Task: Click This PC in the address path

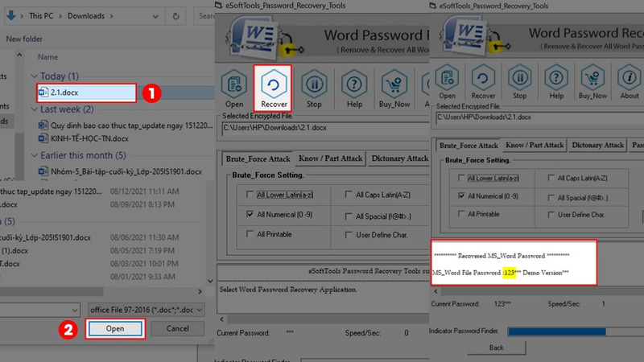Action: [41, 16]
